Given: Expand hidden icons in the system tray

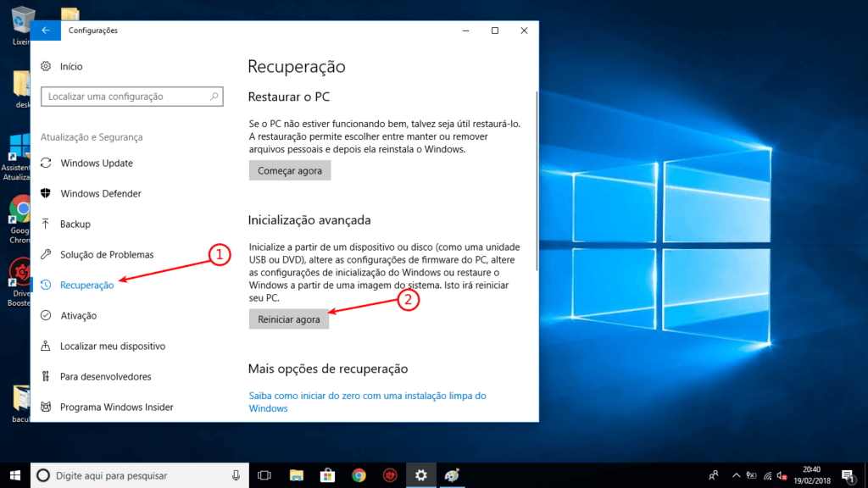Looking at the screenshot, I should tap(736, 474).
